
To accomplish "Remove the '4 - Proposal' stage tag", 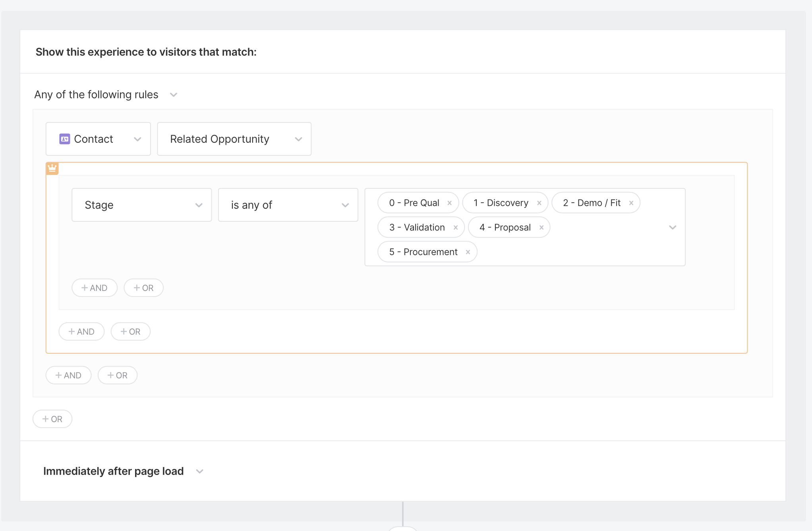I will tap(541, 228).
